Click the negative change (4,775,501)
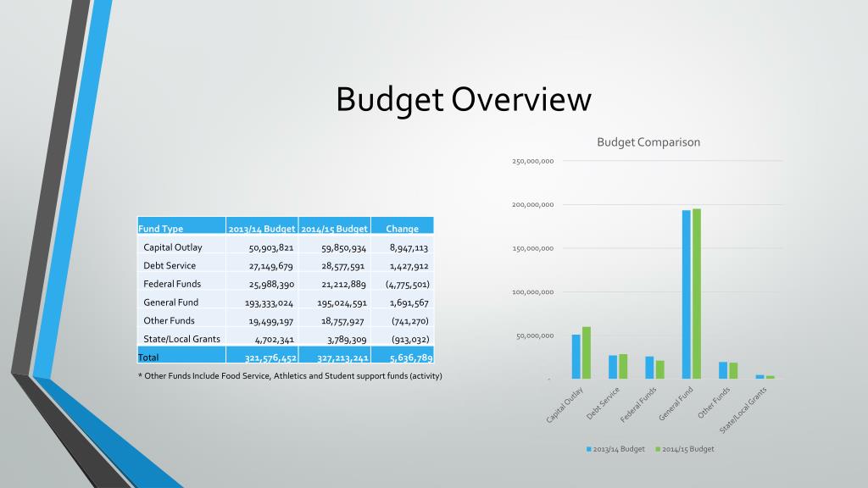 pos(408,285)
